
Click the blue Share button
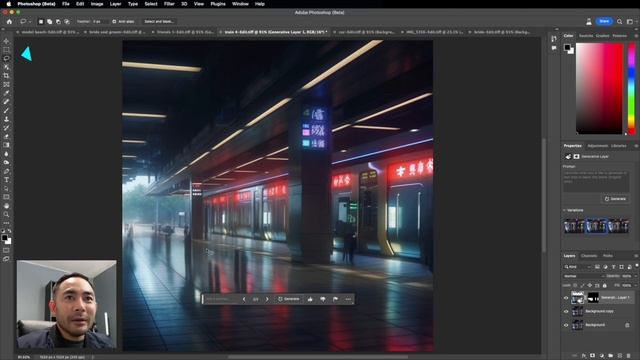coord(604,21)
